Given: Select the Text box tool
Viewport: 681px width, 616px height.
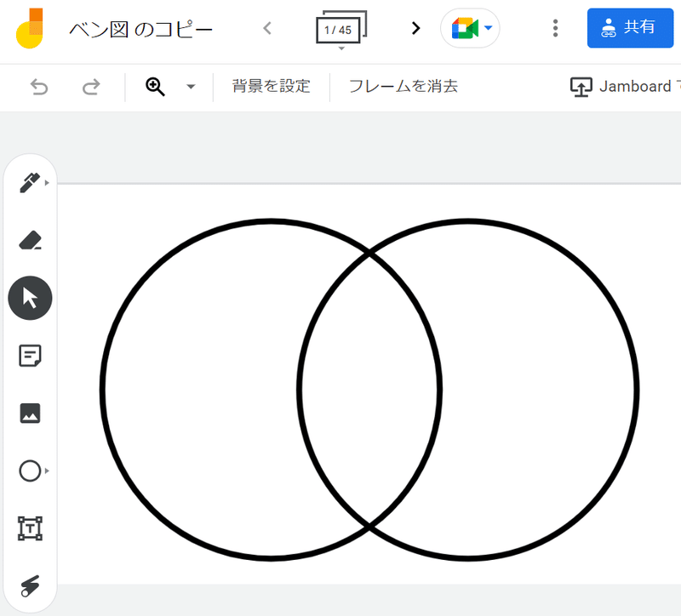Looking at the screenshot, I should pyautogui.click(x=30, y=528).
